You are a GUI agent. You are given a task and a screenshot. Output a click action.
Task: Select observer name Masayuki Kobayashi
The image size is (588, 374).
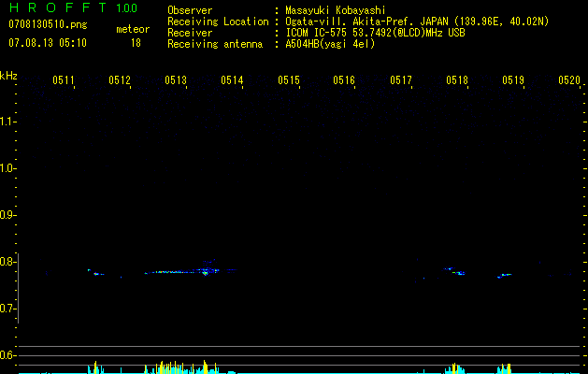(336, 10)
